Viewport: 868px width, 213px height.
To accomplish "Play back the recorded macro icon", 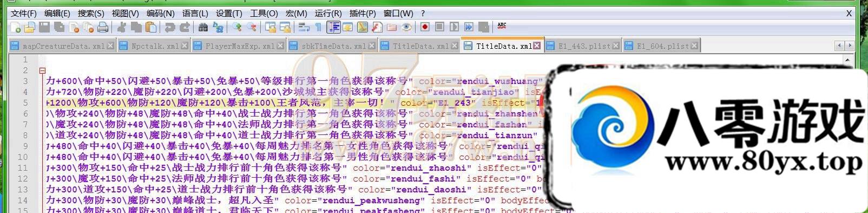I will click(x=454, y=27).
